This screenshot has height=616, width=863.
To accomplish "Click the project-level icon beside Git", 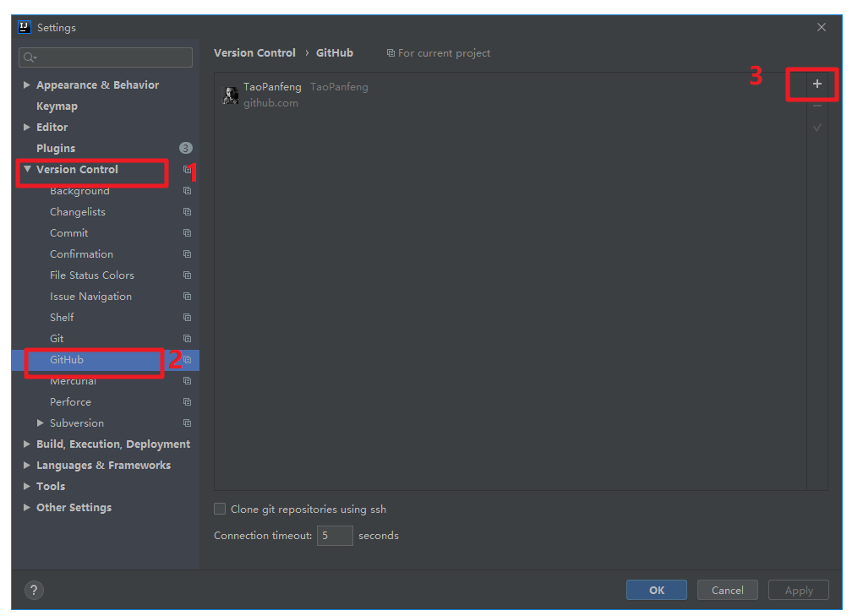I will 187,338.
